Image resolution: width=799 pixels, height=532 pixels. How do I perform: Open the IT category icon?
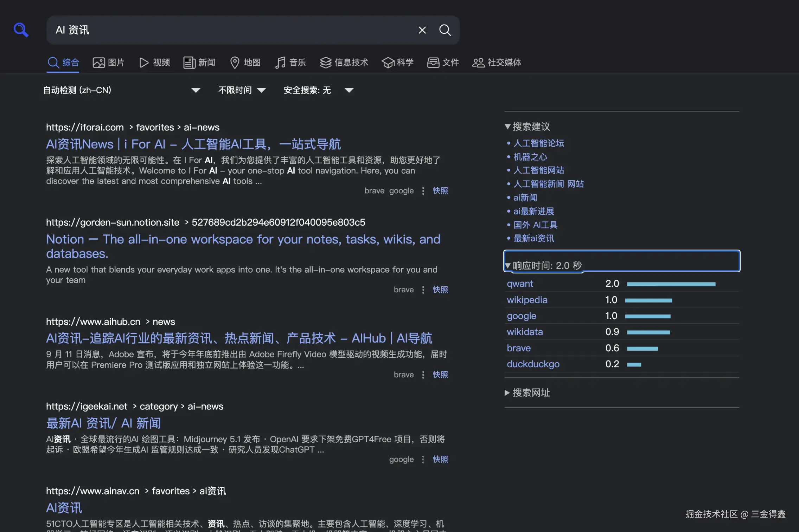tap(326, 63)
